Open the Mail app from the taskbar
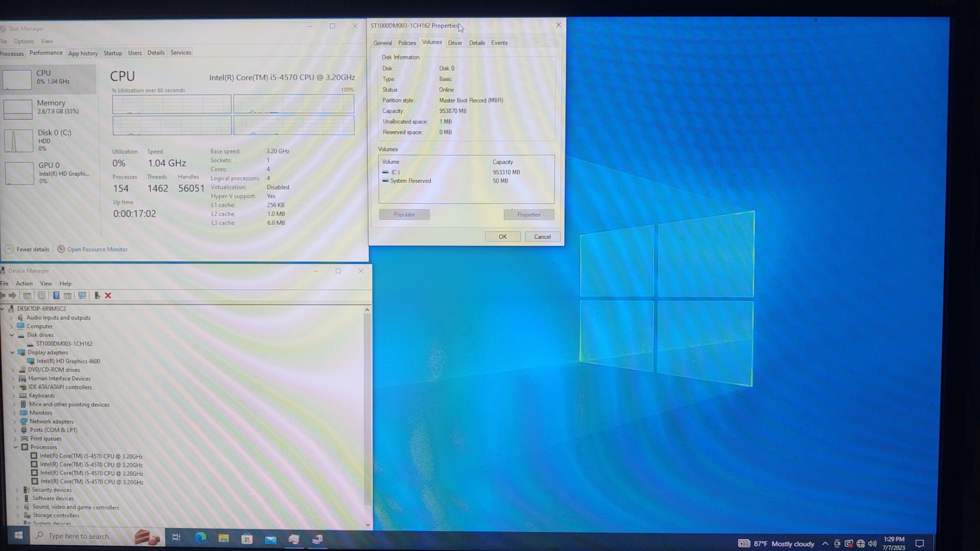Image resolution: width=980 pixels, height=551 pixels. point(271,539)
